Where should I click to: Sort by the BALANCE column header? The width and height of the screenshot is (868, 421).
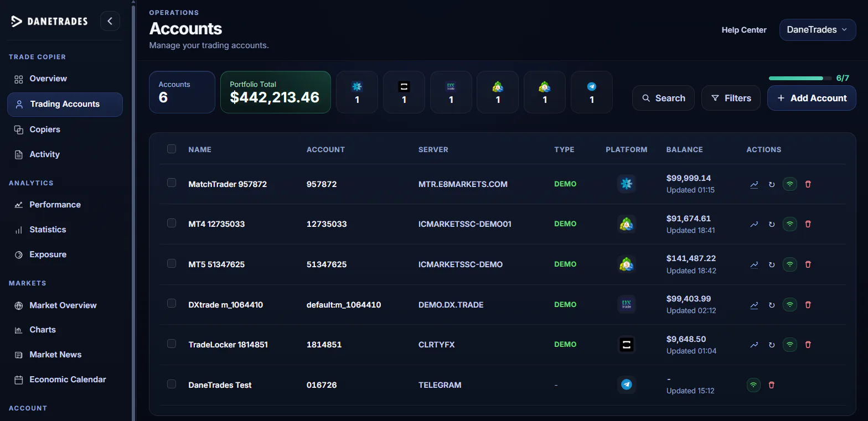click(684, 149)
